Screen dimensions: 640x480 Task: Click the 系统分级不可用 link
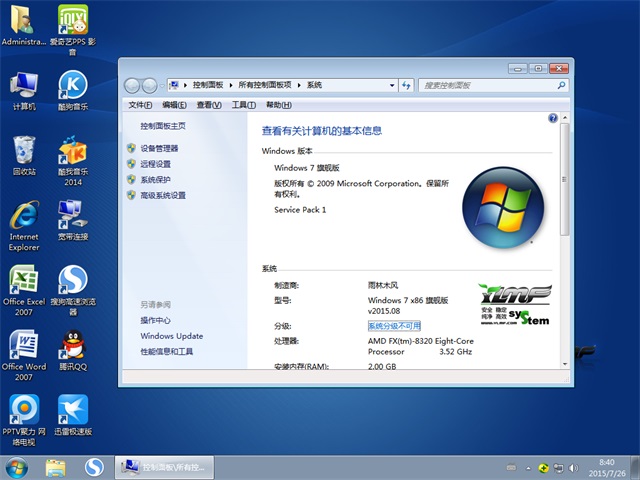click(394, 326)
